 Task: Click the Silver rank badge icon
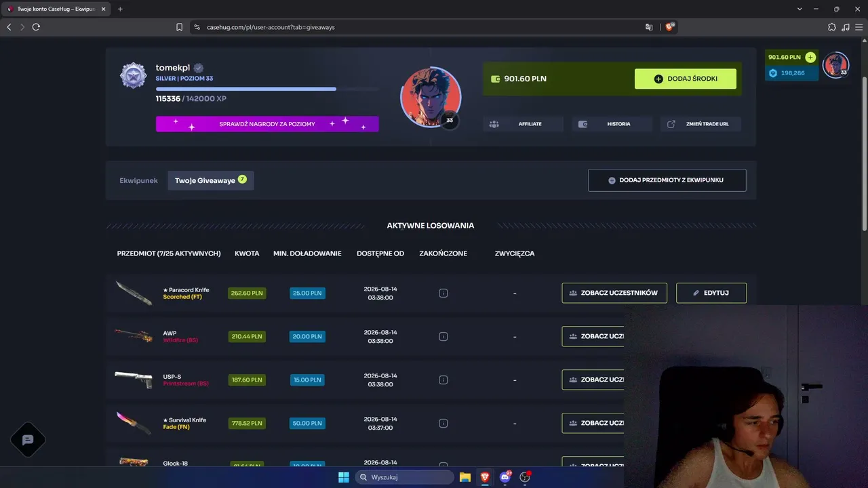point(133,75)
